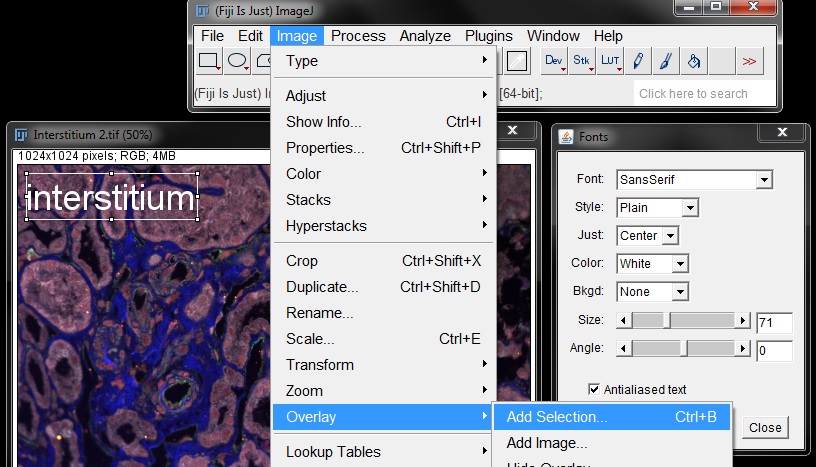Expand the Stacks submenu
816x467 pixels.
(x=384, y=200)
